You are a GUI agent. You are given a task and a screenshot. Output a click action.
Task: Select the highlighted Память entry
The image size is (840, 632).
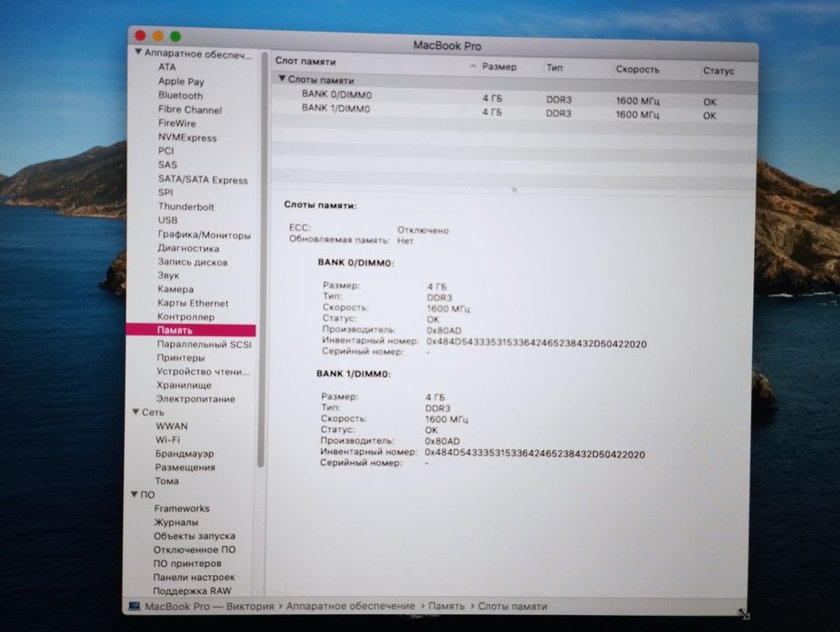coord(191,330)
